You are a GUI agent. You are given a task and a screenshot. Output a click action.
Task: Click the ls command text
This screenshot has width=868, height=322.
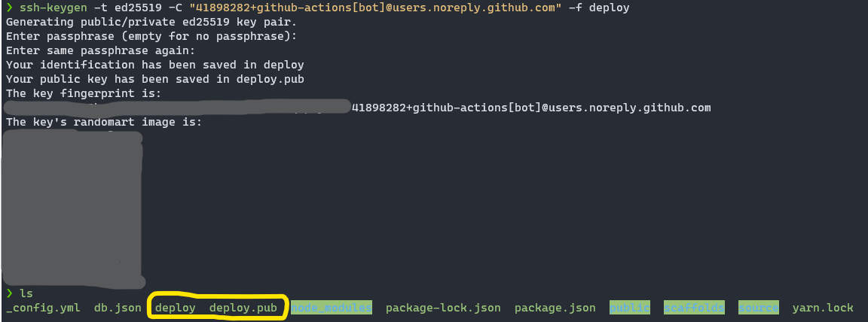[x=26, y=293]
